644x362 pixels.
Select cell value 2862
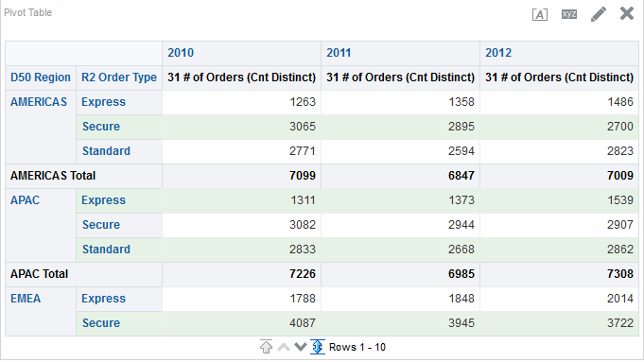[x=620, y=250]
